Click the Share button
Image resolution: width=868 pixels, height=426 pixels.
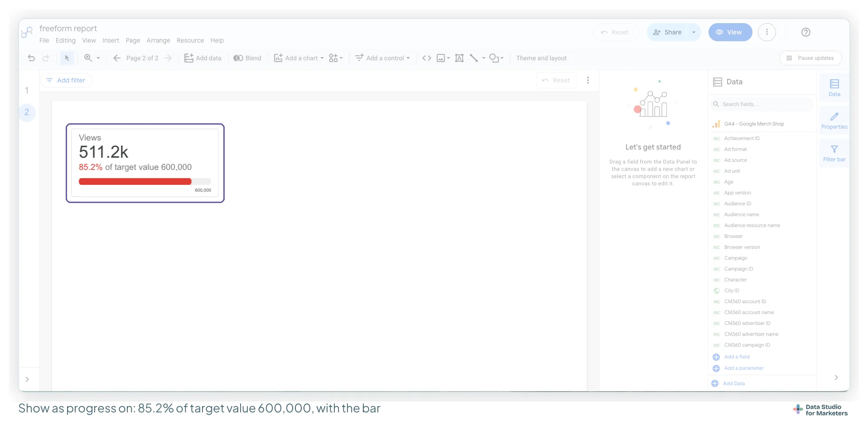tap(667, 32)
